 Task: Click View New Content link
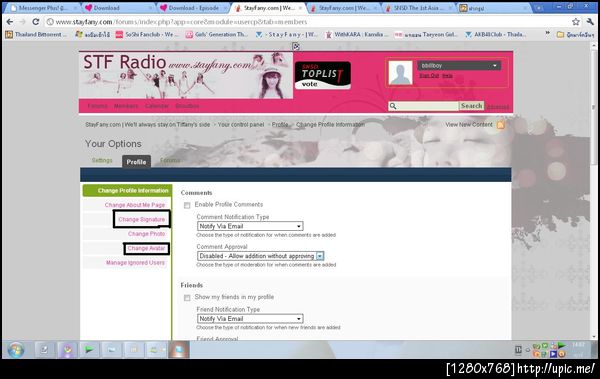(x=469, y=125)
